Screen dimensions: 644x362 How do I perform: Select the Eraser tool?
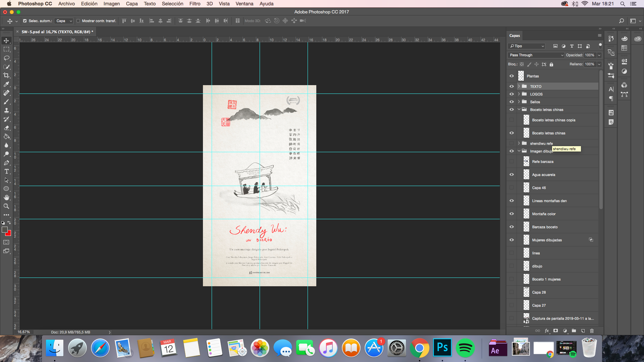pyautogui.click(x=6, y=128)
